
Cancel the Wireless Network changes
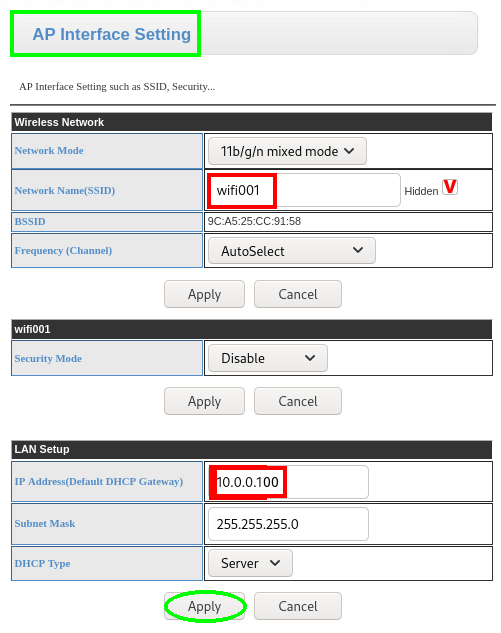click(x=298, y=294)
